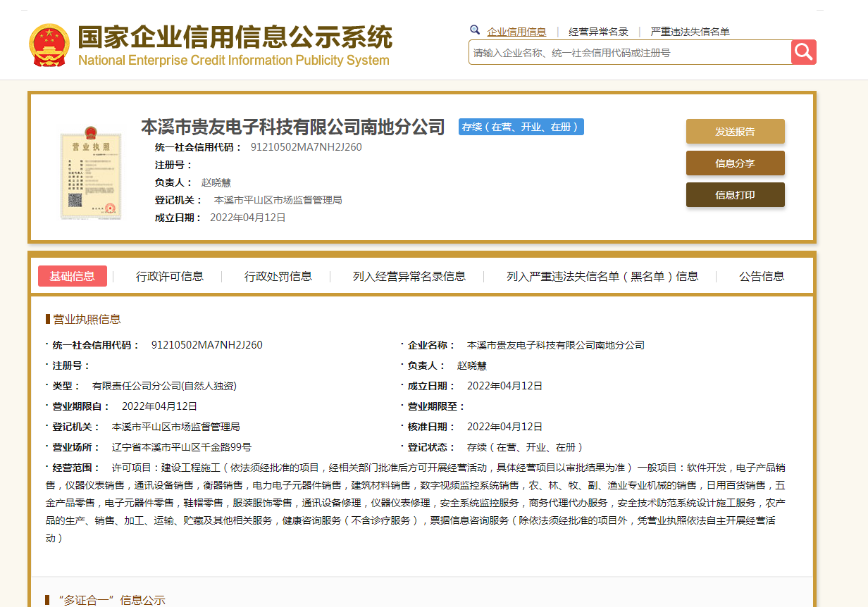Screen dimensions: 868x607
Task: Click the 营业执照信息 section heading
Action: pyautogui.click(x=87, y=319)
